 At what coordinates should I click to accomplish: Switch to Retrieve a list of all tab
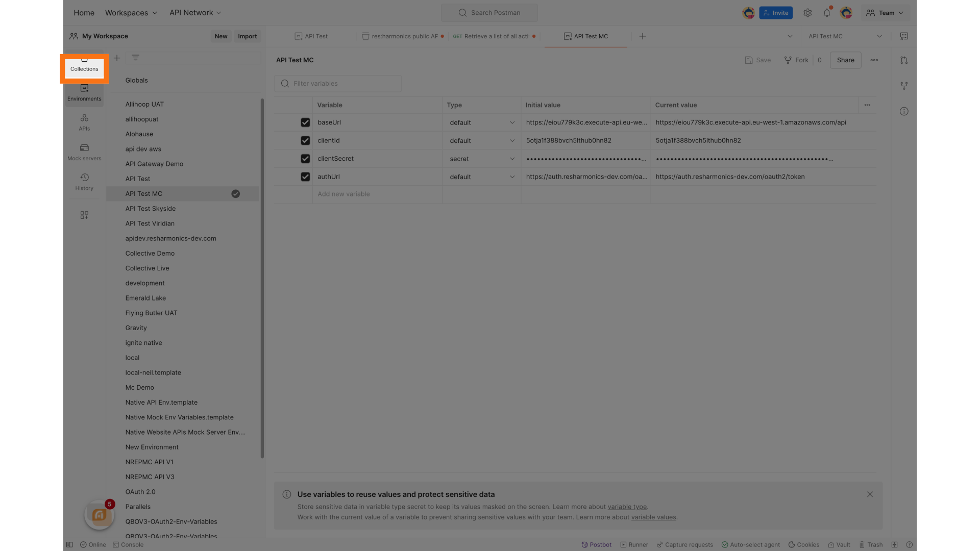coord(494,36)
